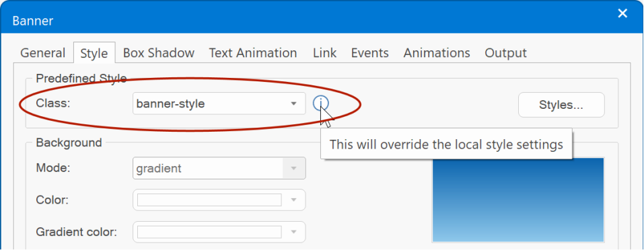Open the Box Shadow tab
The width and height of the screenshot is (644, 252).
tap(159, 53)
